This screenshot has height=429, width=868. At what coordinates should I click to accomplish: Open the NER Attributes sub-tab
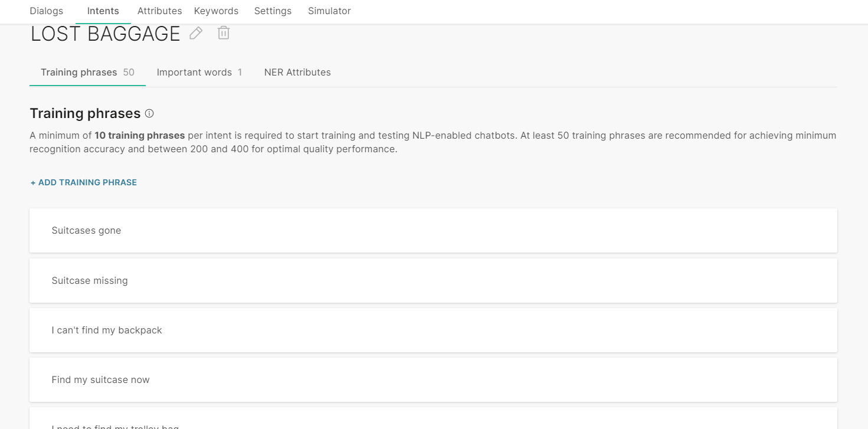[297, 73]
